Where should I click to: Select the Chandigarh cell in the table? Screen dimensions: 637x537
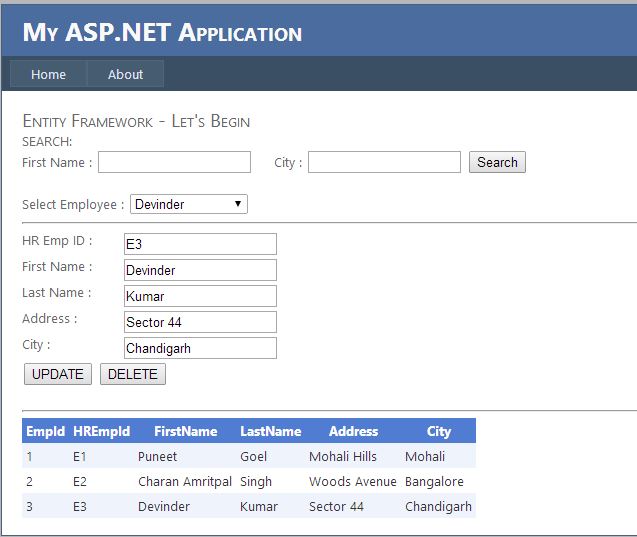click(438, 507)
